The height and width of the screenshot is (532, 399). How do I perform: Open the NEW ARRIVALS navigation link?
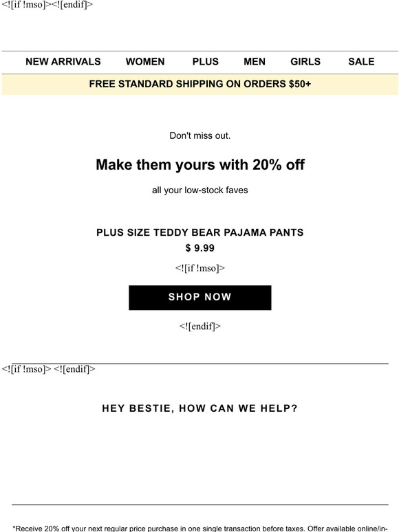click(x=63, y=62)
